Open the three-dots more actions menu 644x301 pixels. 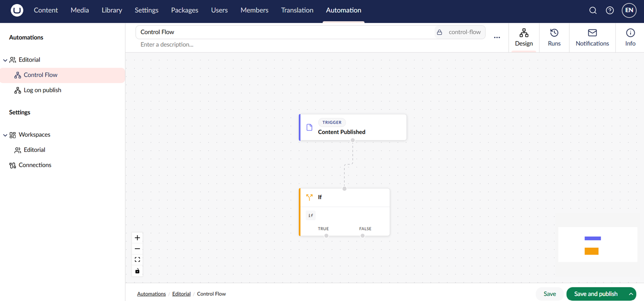497,38
